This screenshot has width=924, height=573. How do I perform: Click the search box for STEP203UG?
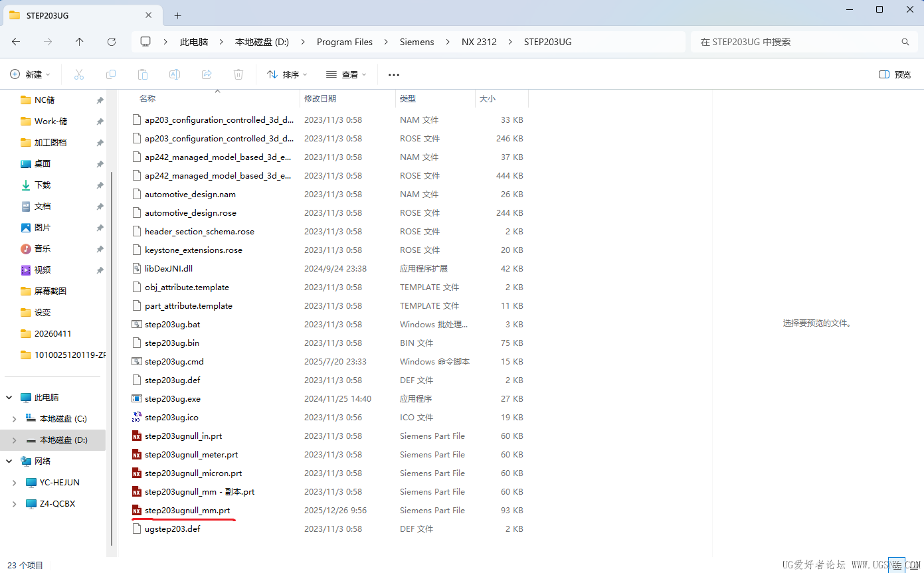click(x=804, y=42)
